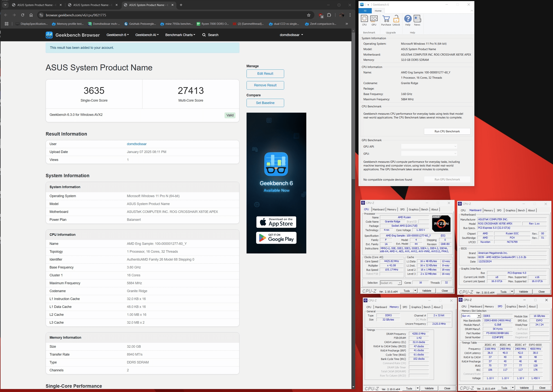Expand the Benchmark Charts dropdown

click(x=180, y=35)
